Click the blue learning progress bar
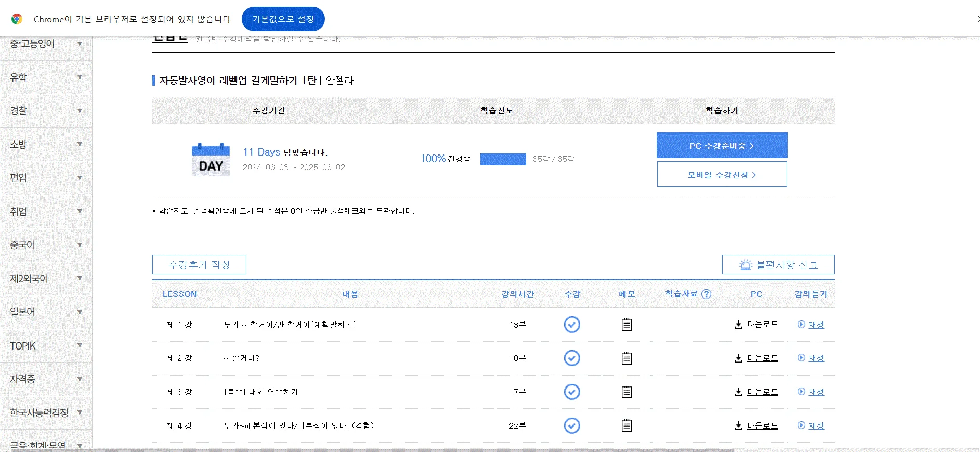Screen dimensions: 980x452 pyautogui.click(x=503, y=159)
